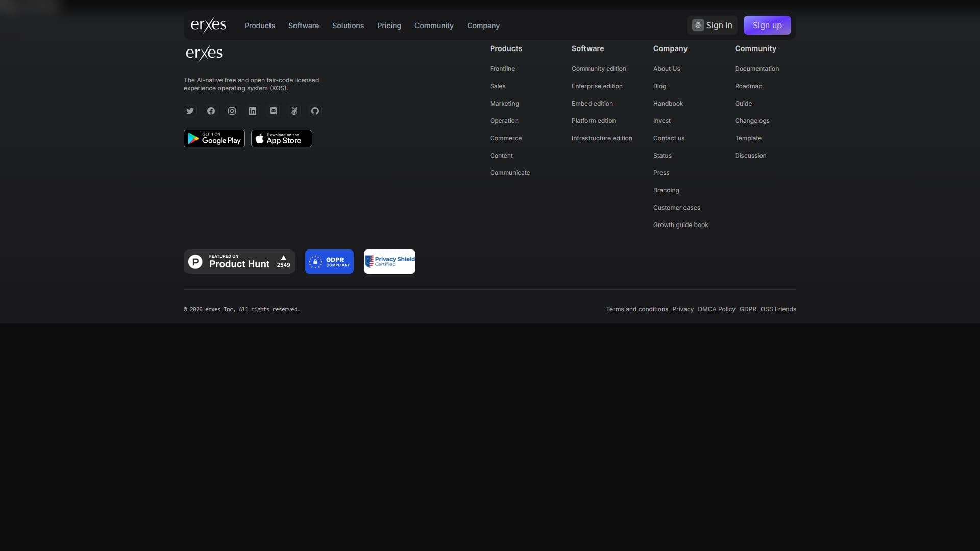Open the Press link
980x551 pixels.
[661, 173]
